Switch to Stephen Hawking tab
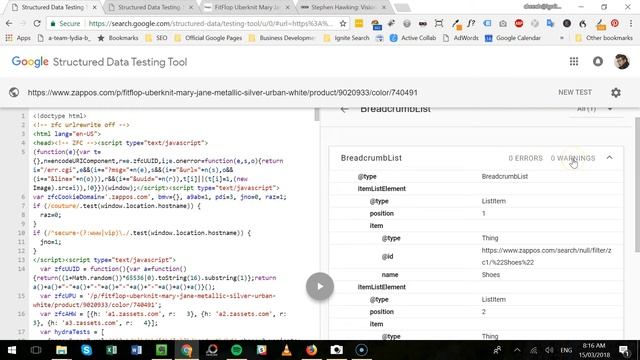 tap(344, 7)
